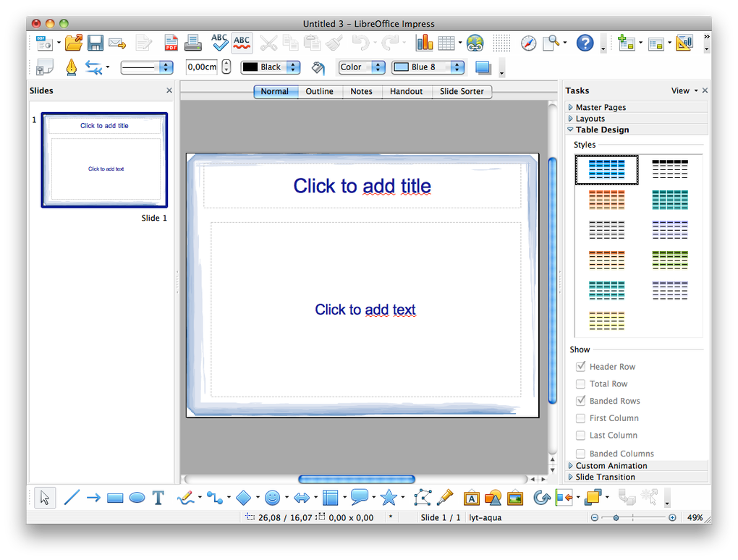Export directly as PDF
Screen dimensions: 738x560
pos(171,43)
